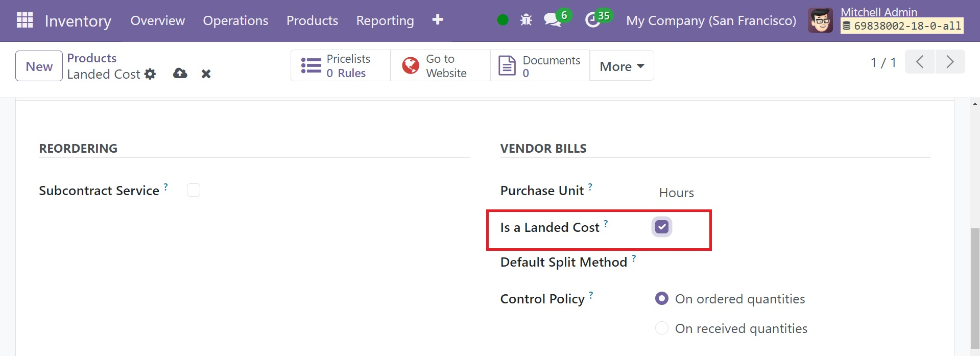The image size is (980, 356).
Task: Expand the More actions dropdown
Action: (x=622, y=66)
